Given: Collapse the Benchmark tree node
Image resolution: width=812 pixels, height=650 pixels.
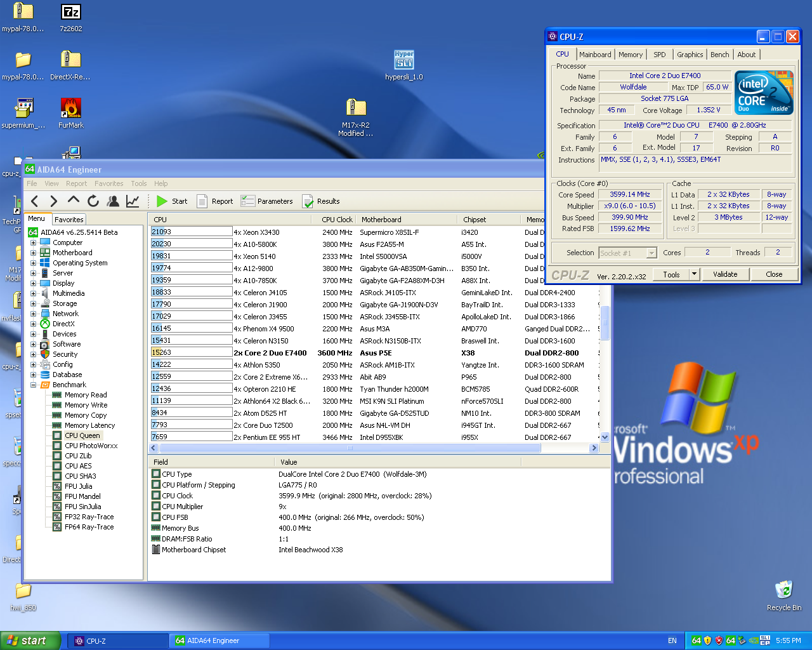Looking at the screenshot, I should coord(33,385).
